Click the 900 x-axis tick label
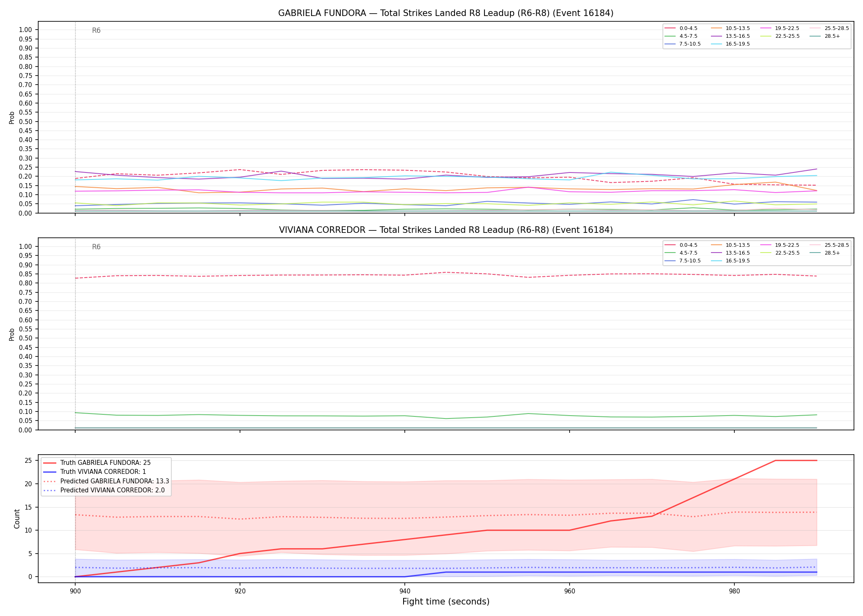 (x=75, y=591)
